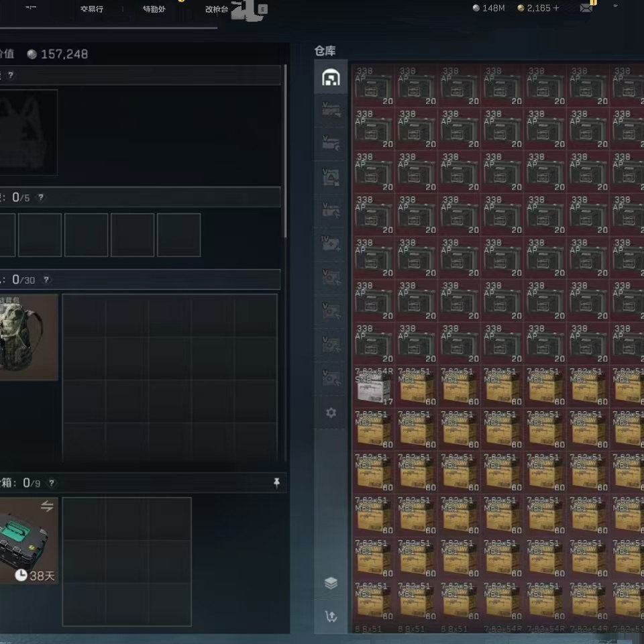Image resolution: width=644 pixels, height=644 pixels.
Task: Select the 338 AP stack adjacent to the home icon
Action: coord(374,85)
